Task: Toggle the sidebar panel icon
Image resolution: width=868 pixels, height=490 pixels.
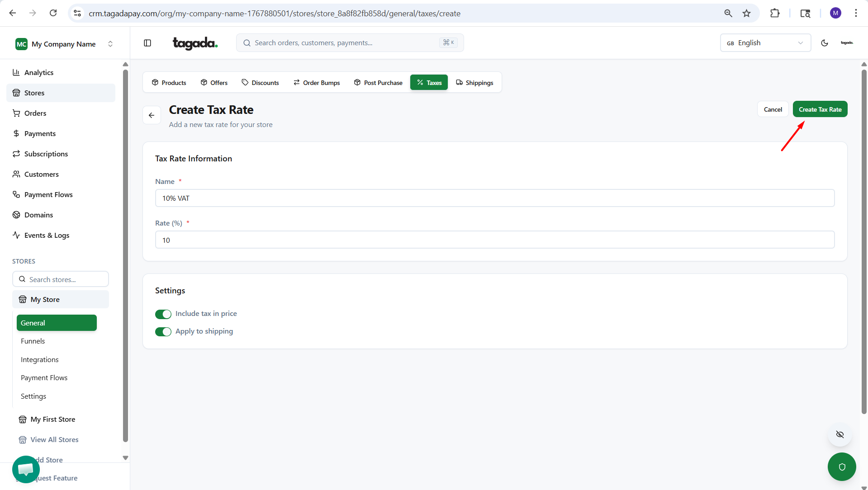Action: (x=147, y=43)
